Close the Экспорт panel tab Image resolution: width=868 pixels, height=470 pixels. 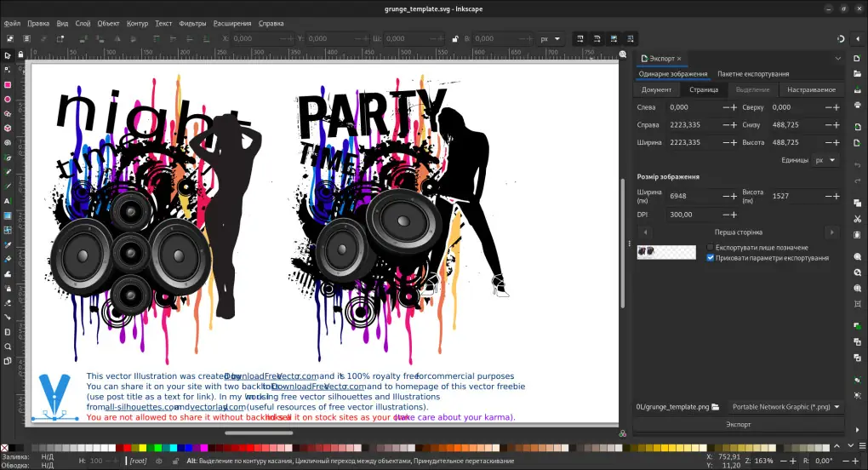[679, 59]
